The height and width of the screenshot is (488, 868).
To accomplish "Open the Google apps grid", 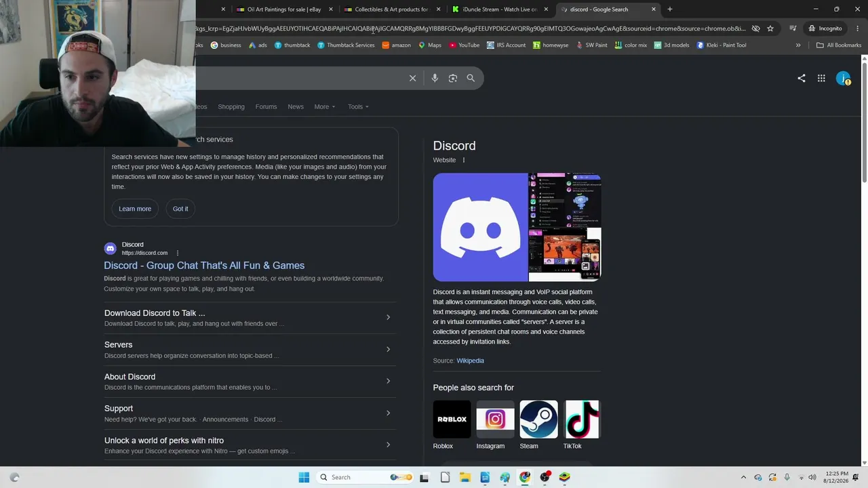I will click(821, 78).
